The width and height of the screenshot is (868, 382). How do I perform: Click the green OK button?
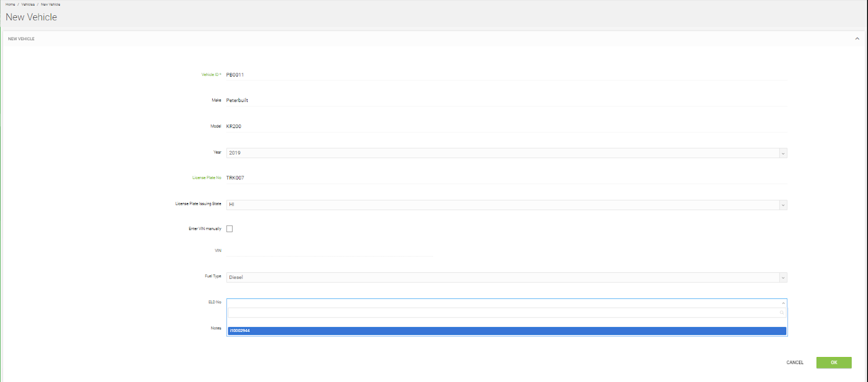pyautogui.click(x=833, y=362)
